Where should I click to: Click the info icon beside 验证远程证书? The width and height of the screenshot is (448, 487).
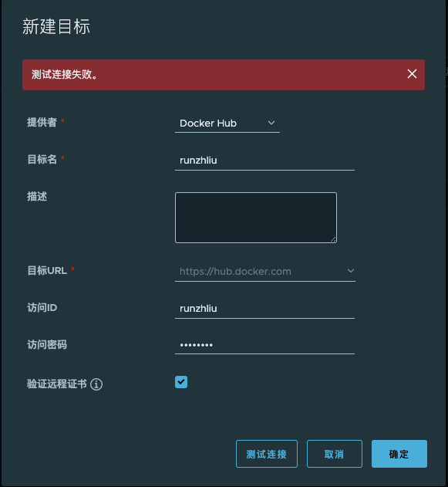coord(96,384)
